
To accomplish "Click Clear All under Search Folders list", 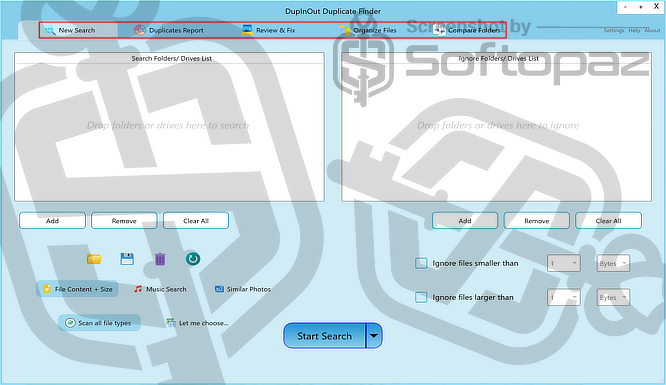I will click(196, 221).
